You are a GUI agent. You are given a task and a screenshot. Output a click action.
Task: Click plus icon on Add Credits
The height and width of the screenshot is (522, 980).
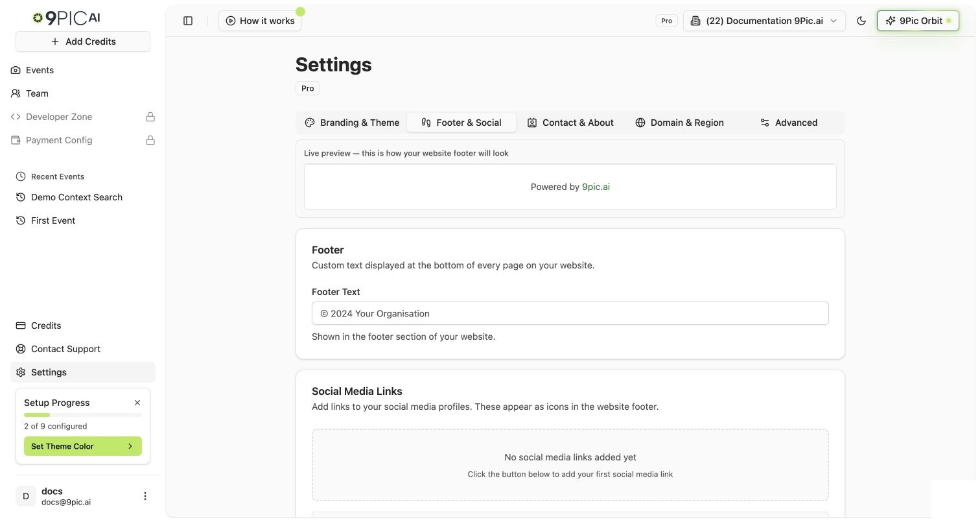[x=55, y=42]
